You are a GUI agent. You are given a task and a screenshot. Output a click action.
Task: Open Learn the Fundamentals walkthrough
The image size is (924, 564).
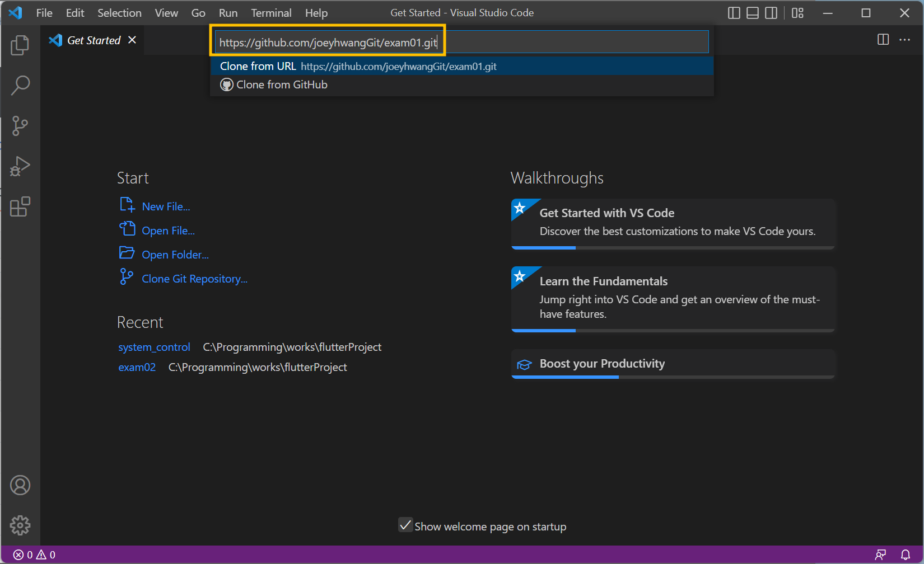coord(673,299)
